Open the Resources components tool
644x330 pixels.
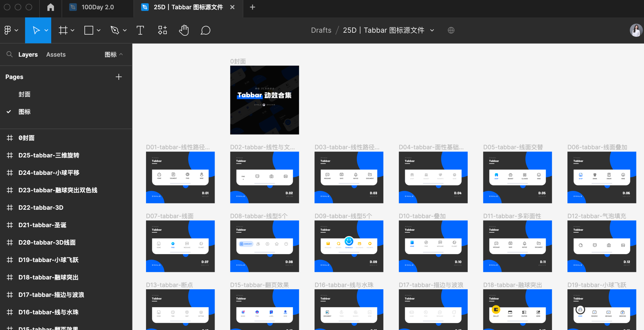click(163, 30)
